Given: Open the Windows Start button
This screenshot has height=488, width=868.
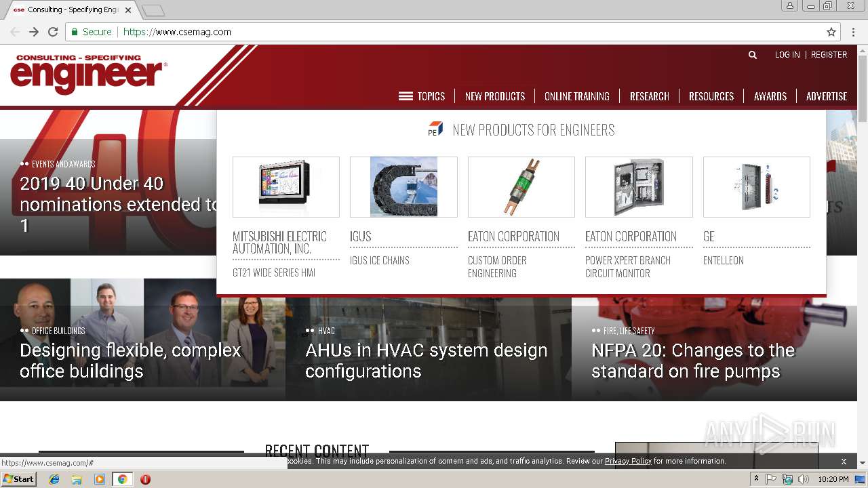Looking at the screenshot, I should pyautogui.click(x=19, y=479).
